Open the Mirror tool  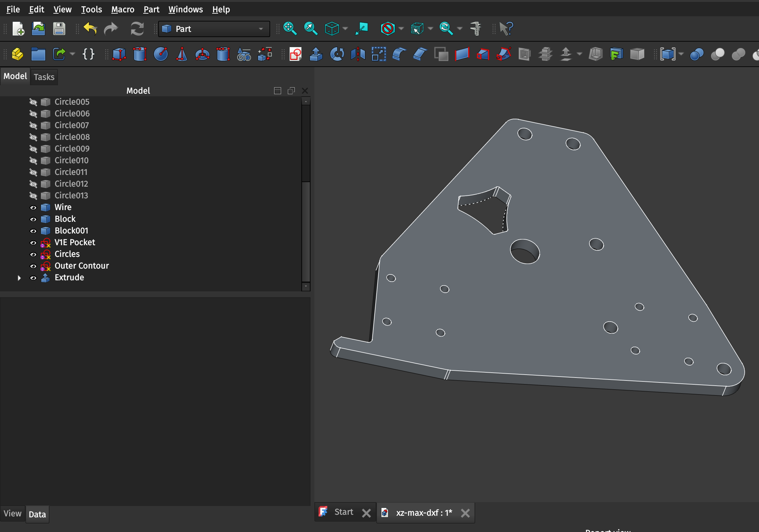(x=358, y=54)
